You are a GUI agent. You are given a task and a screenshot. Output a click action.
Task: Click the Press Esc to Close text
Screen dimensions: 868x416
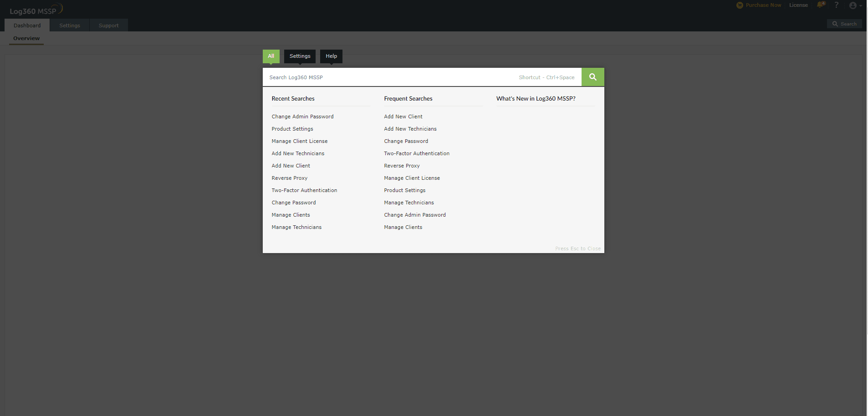[x=578, y=249]
